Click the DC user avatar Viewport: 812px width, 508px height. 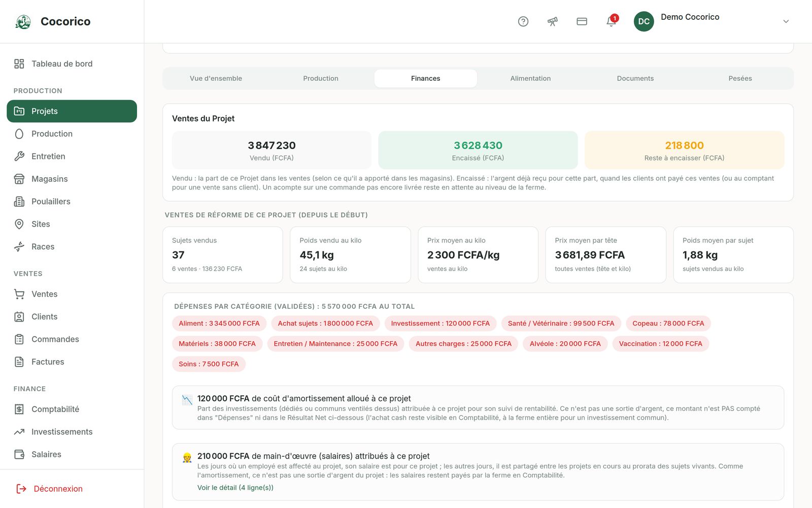644,21
